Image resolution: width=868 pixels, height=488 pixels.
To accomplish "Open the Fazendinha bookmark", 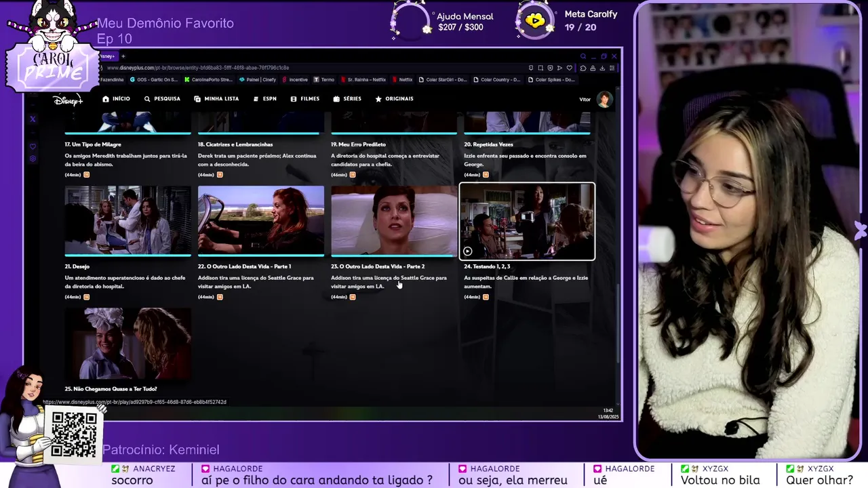I will coord(111,80).
